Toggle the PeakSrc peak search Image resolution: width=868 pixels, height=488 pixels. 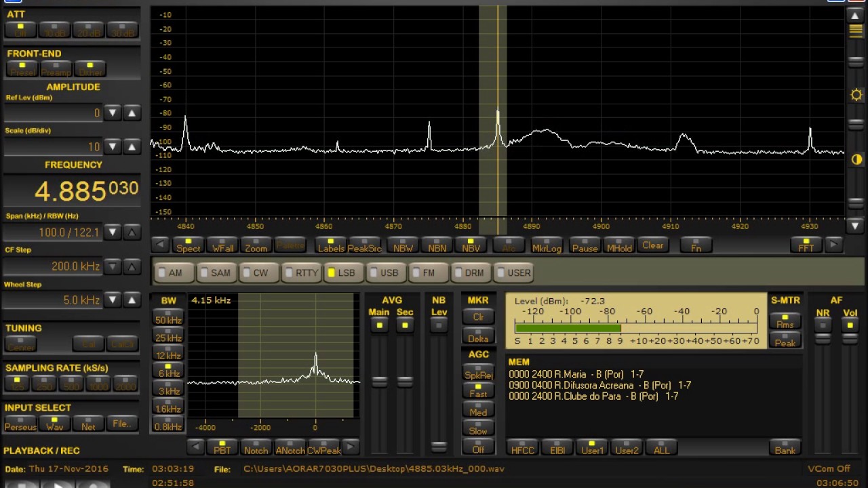click(x=365, y=245)
